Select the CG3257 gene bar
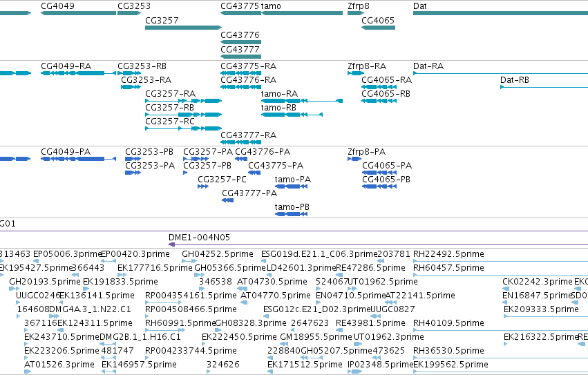The image size is (588, 375). 183,28
